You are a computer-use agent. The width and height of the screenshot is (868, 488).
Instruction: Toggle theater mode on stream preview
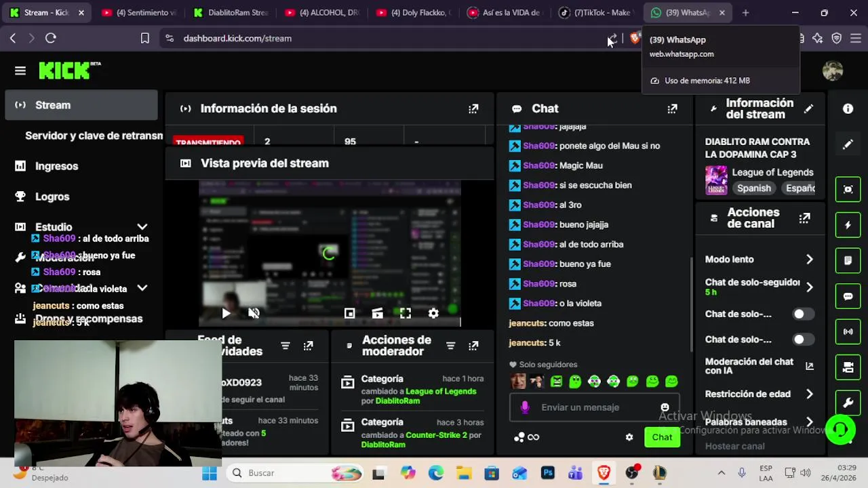click(x=377, y=313)
